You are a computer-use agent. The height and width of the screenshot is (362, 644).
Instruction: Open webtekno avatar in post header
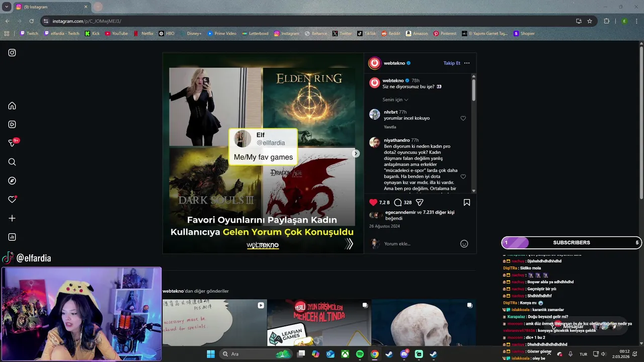point(374,63)
